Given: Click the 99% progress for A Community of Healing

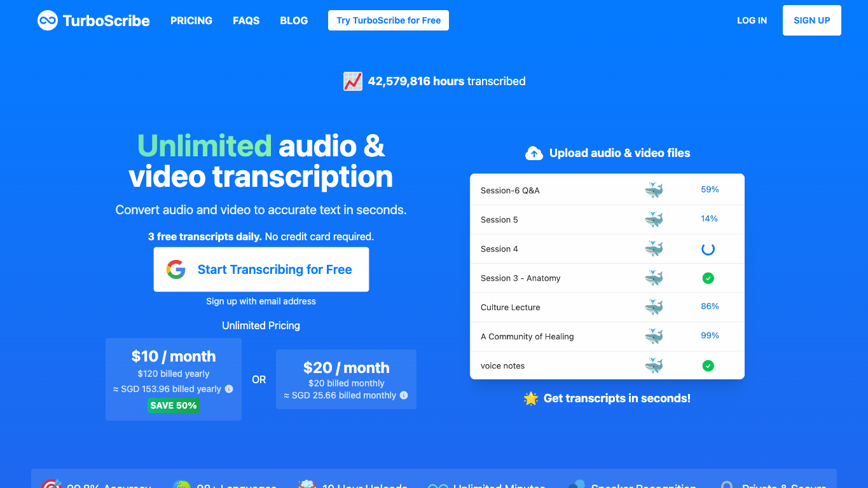Looking at the screenshot, I should tap(710, 335).
